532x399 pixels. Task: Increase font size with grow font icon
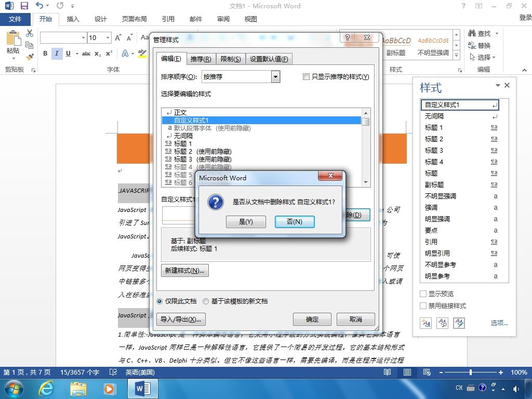click(118, 37)
